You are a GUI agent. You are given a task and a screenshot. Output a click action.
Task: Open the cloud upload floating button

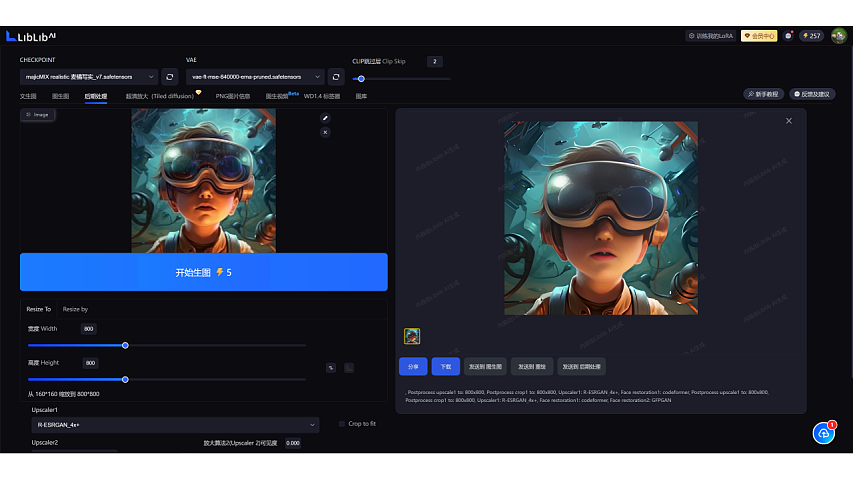pyautogui.click(x=824, y=433)
